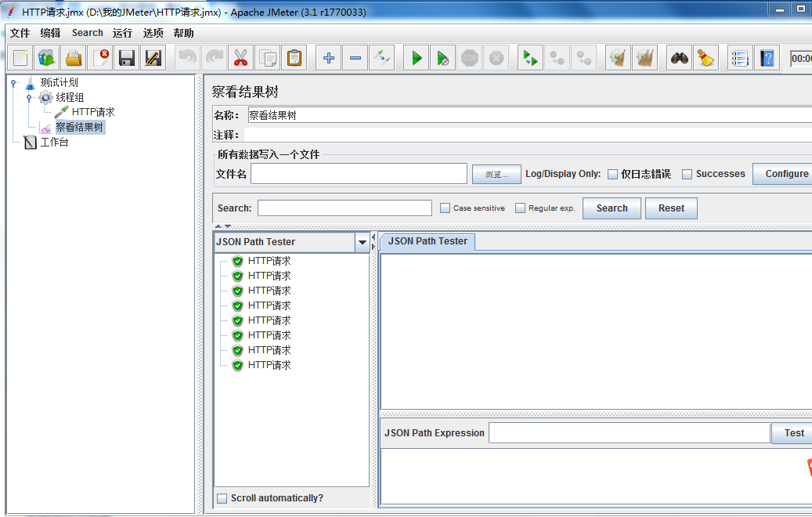The height and width of the screenshot is (517, 812).
Task: Click the Start no pauses toolbar icon
Action: coord(442,57)
